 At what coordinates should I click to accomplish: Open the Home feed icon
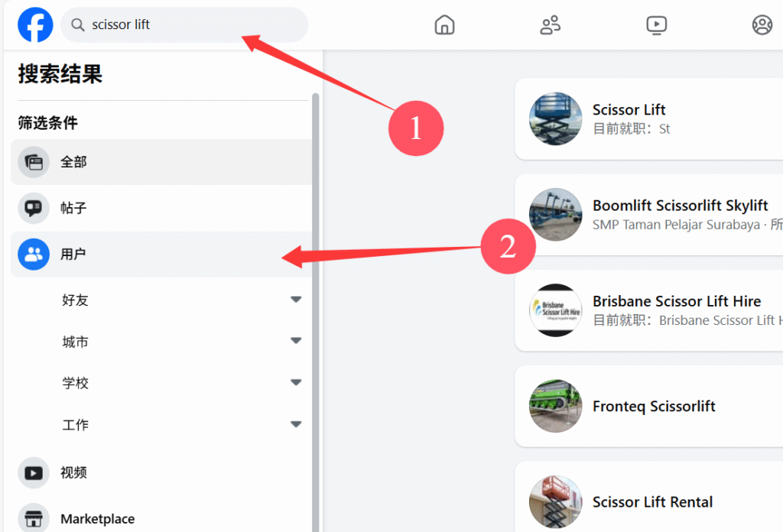coord(444,25)
